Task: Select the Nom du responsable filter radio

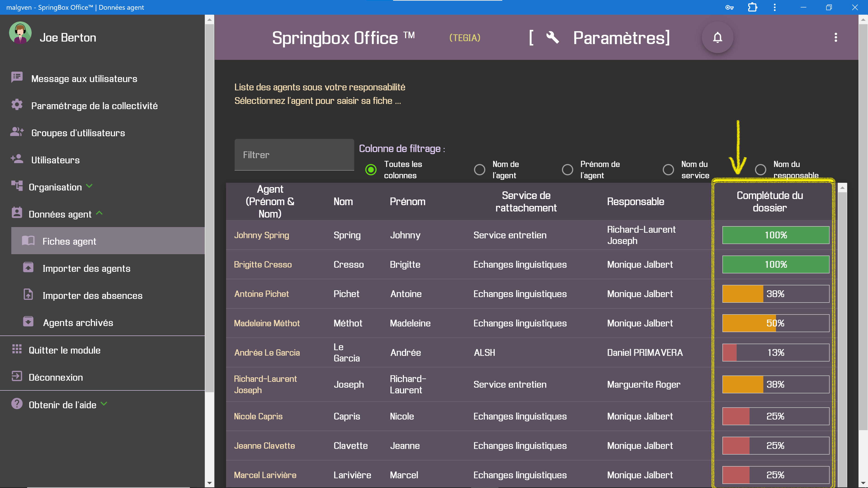Action: (760, 169)
